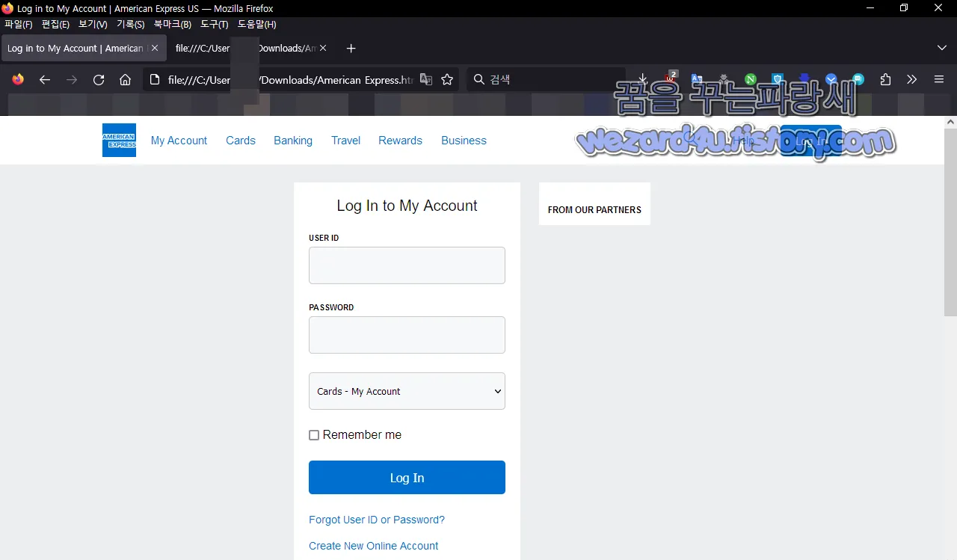Click the page vertical scrollbar thumb
The image size is (957, 560).
tap(951, 221)
